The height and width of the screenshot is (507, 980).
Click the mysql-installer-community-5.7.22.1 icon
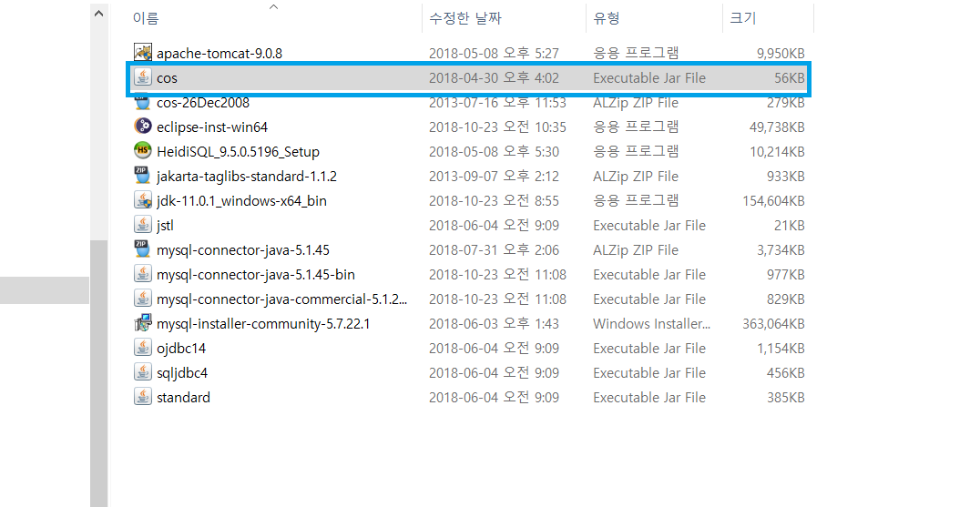point(142,323)
